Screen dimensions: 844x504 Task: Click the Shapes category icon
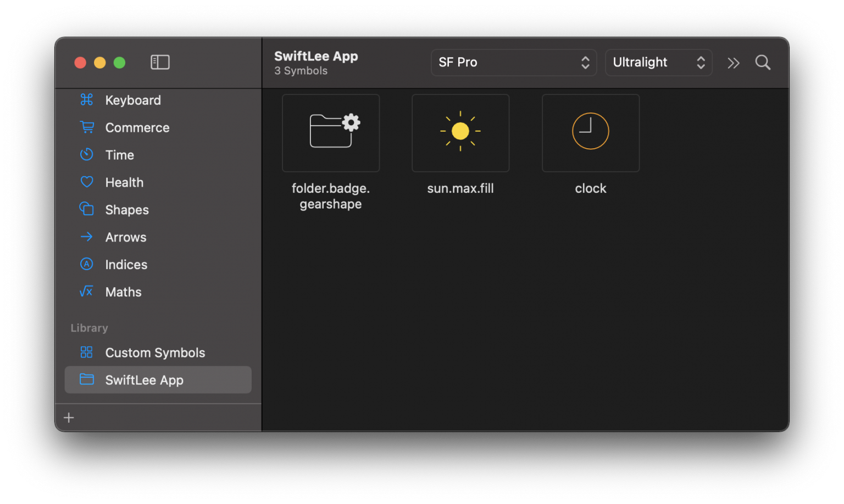tap(87, 209)
